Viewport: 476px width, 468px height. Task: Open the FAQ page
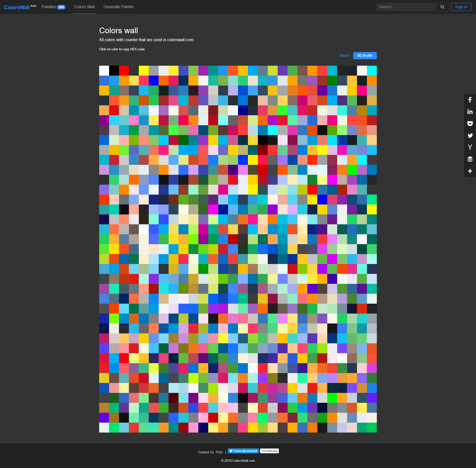pyautogui.click(x=219, y=452)
